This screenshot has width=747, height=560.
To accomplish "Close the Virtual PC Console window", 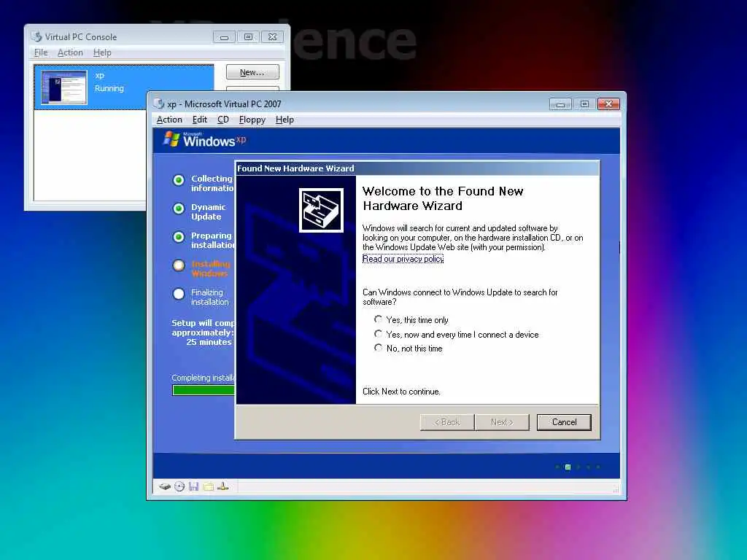I will point(273,36).
